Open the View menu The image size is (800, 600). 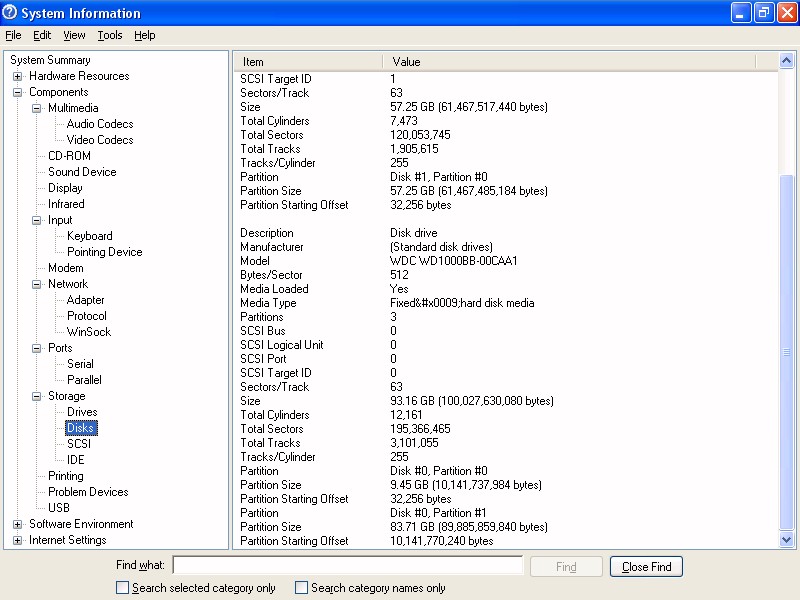point(74,35)
